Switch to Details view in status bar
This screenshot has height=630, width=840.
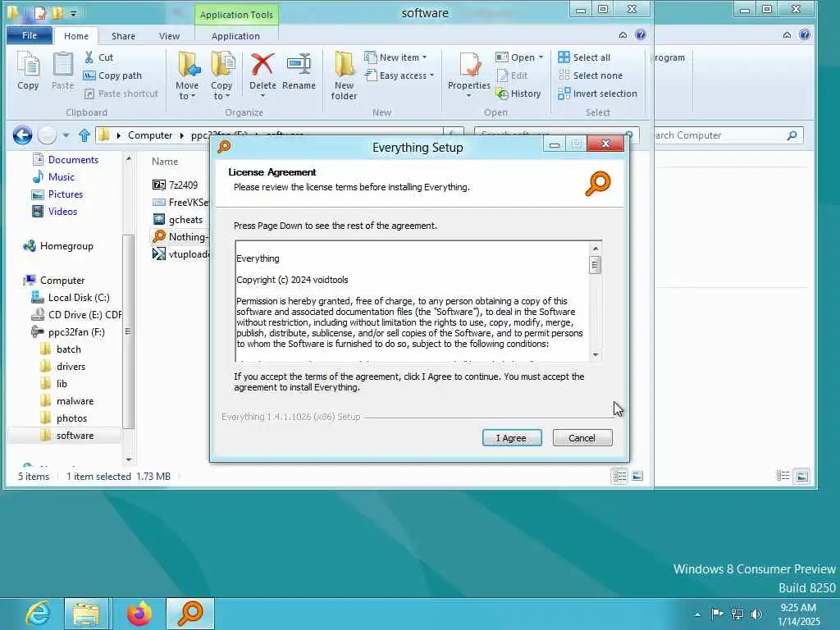[x=619, y=476]
